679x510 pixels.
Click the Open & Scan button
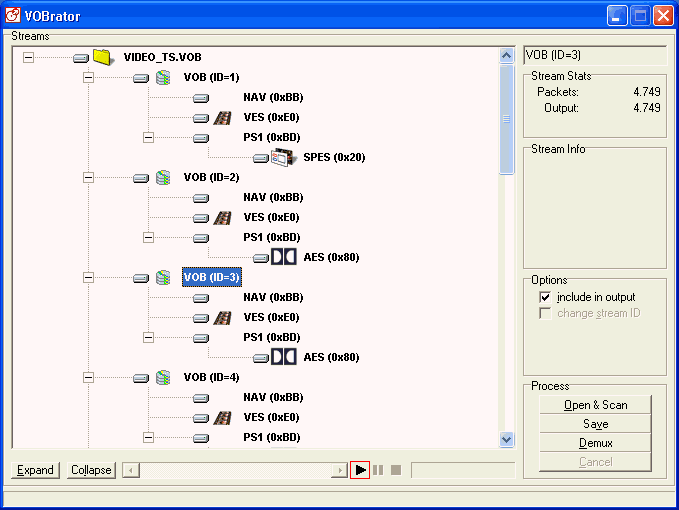point(595,405)
